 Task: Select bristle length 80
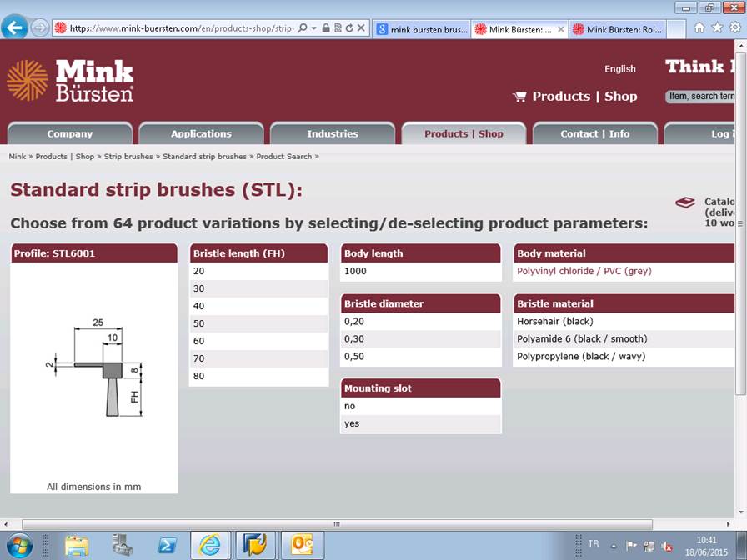258,376
